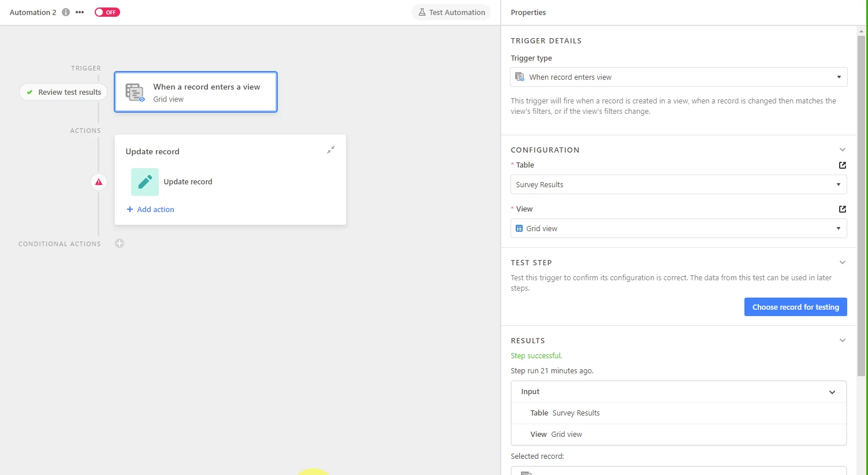Click the Update record group header
Image resolution: width=868 pixels, height=475 pixels.
pos(152,151)
